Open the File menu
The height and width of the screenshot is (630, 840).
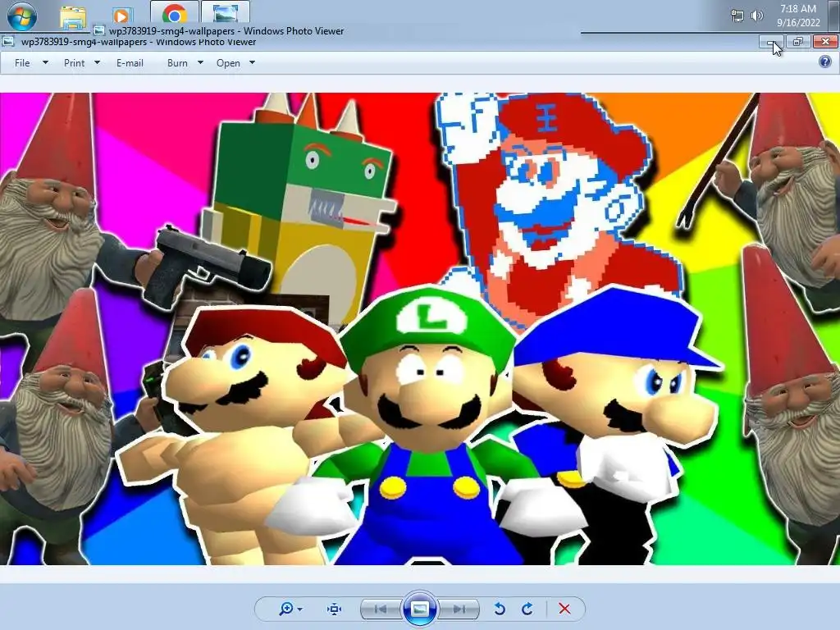coord(22,63)
